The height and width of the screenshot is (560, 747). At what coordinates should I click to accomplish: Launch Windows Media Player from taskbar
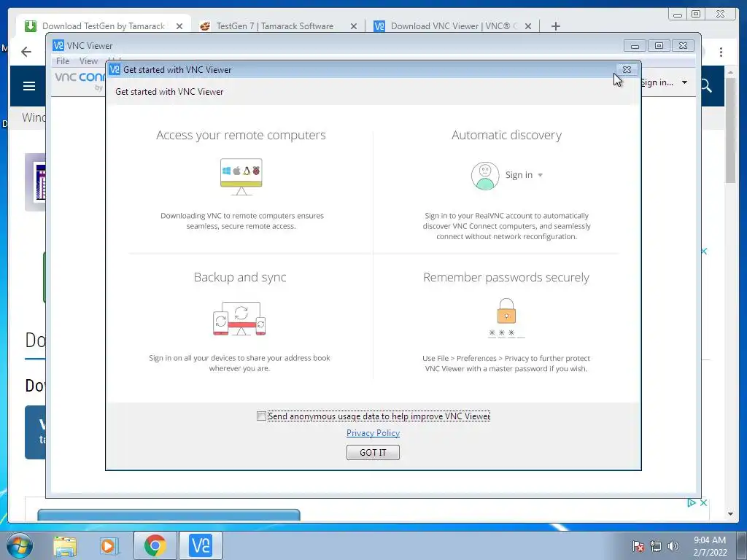click(109, 545)
